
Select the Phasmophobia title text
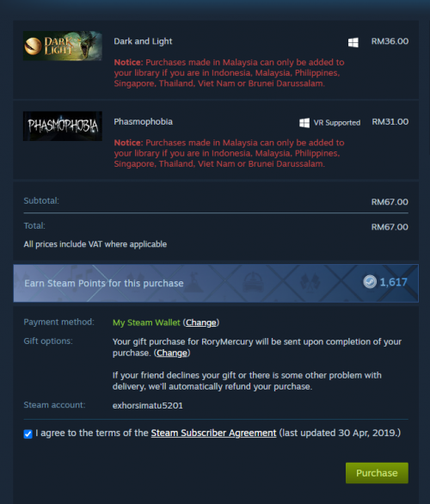[x=144, y=122]
